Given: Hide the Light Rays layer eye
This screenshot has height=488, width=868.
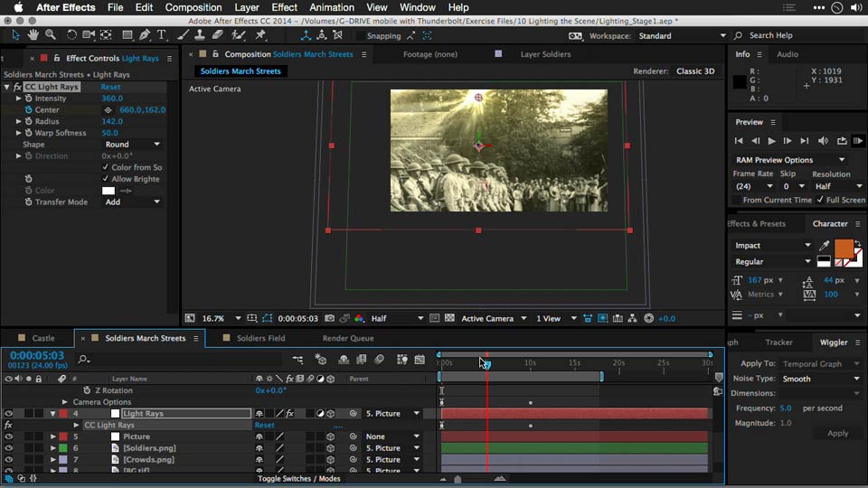Looking at the screenshot, I should pyautogui.click(x=8, y=413).
